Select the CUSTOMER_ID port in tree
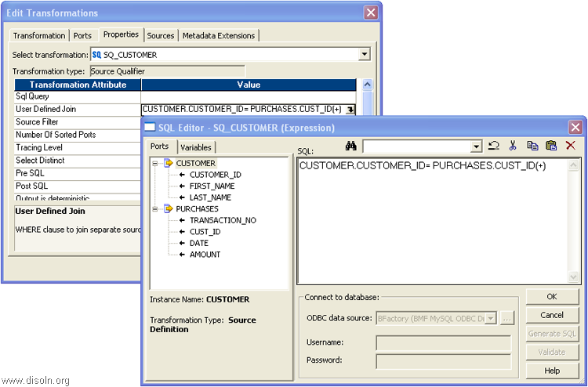The width and height of the screenshot is (588, 387). point(216,175)
